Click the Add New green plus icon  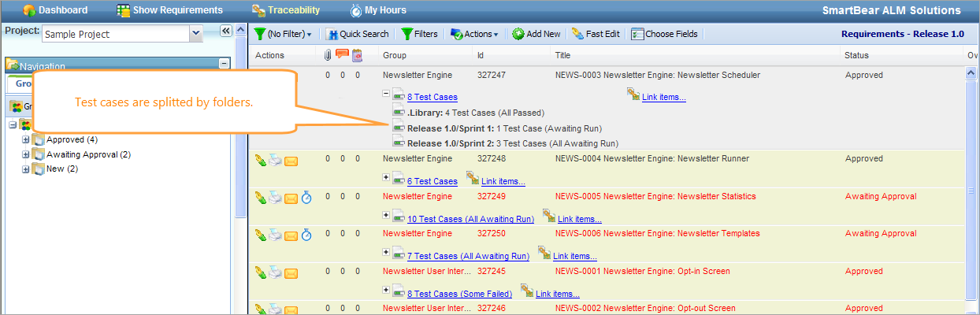click(x=518, y=34)
